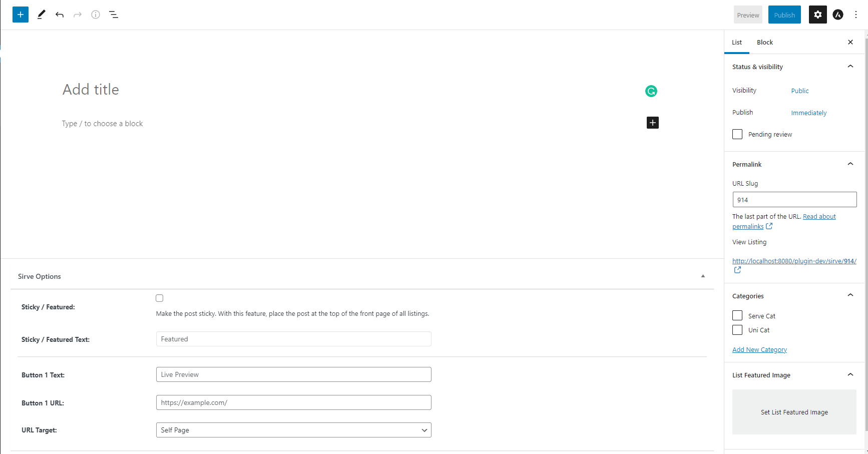This screenshot has height=454, width=868.
Task: Switch to the List tab
Action: coord(737,42)
